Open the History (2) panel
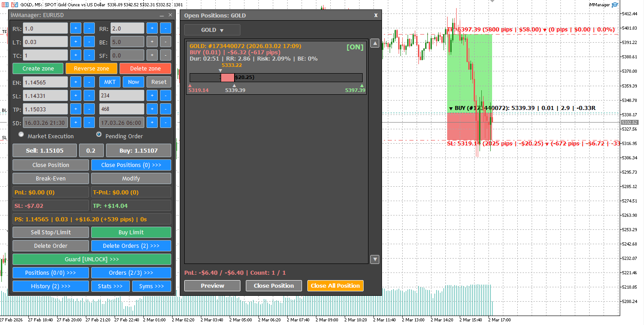Image resolution: width=644 pixels, height=325 pixels. pos(51,286)
